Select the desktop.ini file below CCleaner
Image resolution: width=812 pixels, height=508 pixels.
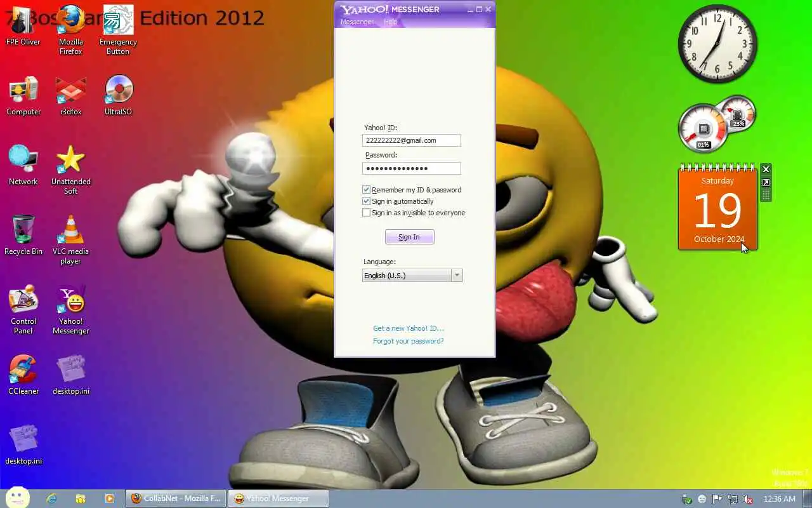pyautogui.click(x=23, y=446)
